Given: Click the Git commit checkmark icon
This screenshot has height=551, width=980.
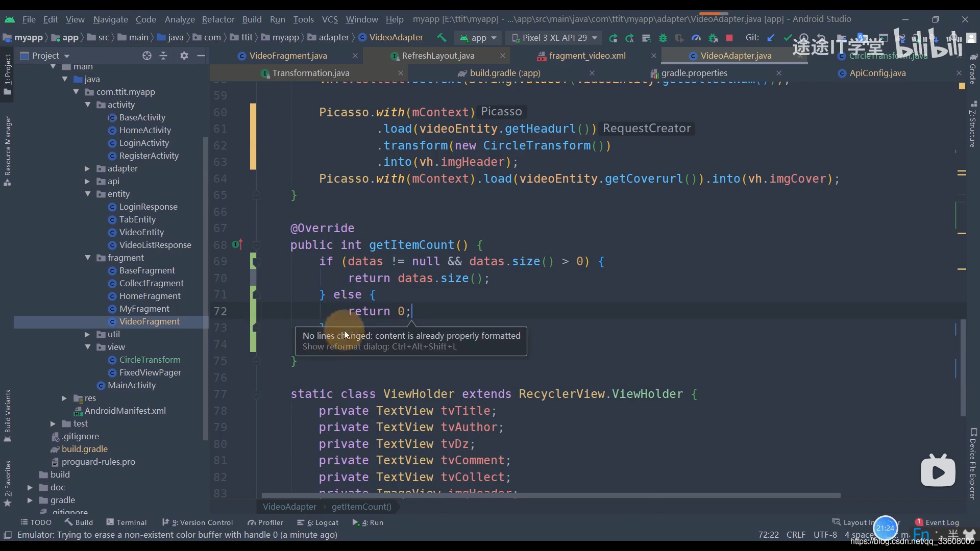Looking at the screenshot, I should click(788, 38).
